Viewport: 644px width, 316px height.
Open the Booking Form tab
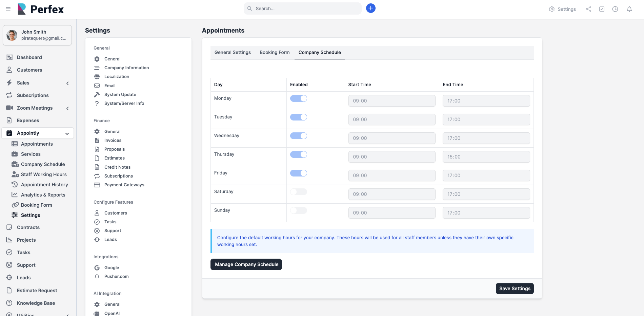(275, 52)
